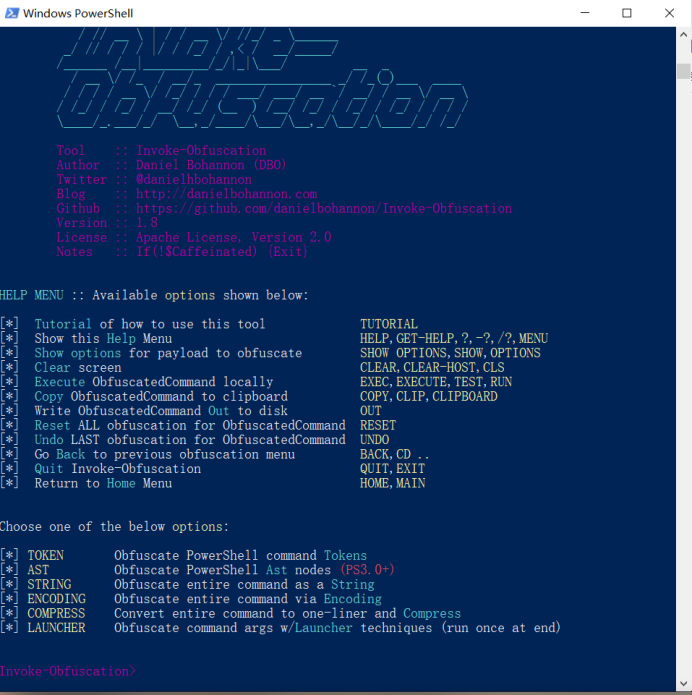Click the 'SHOW OPTIONS,SHOW,OPTIONS' command text
The height and width of the screenshot is (695, 692).
pos(450,353)
